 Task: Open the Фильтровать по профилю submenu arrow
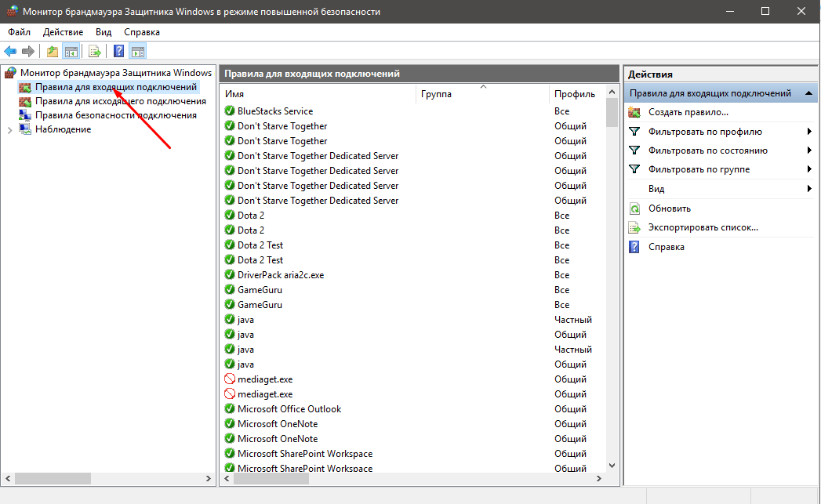(809, 132)
